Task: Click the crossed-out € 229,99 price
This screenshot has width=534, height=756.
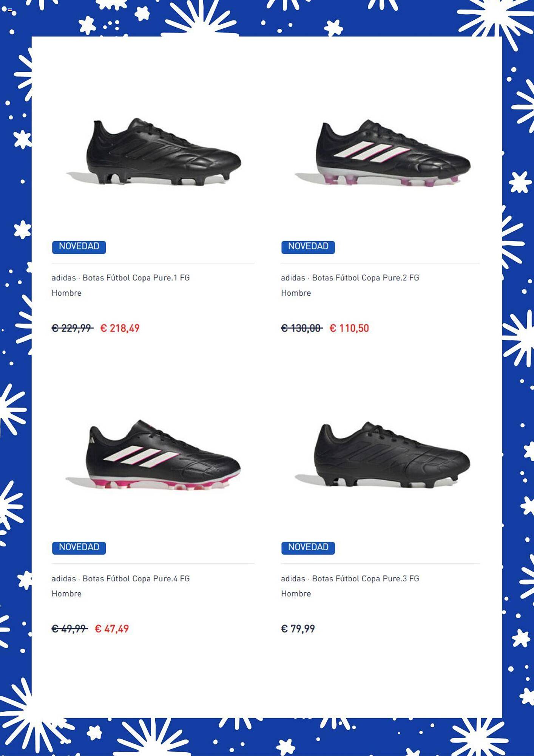Action: 72,328
